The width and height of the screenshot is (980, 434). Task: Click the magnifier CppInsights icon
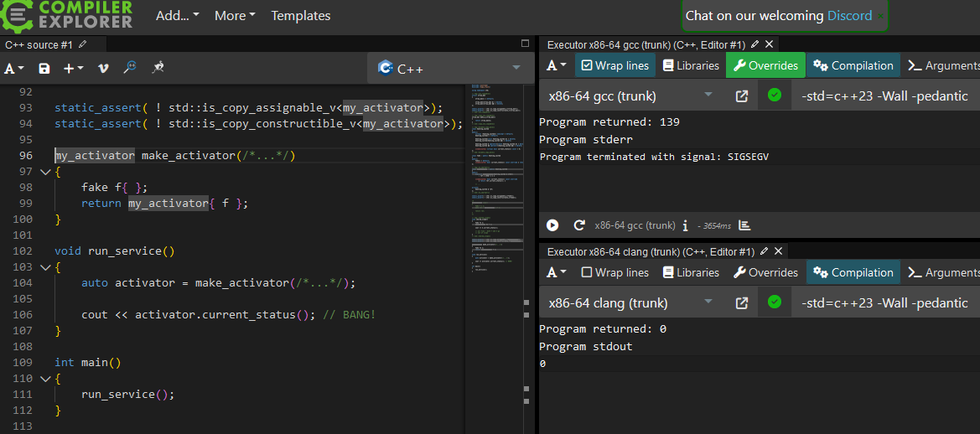tap(130, 68)
